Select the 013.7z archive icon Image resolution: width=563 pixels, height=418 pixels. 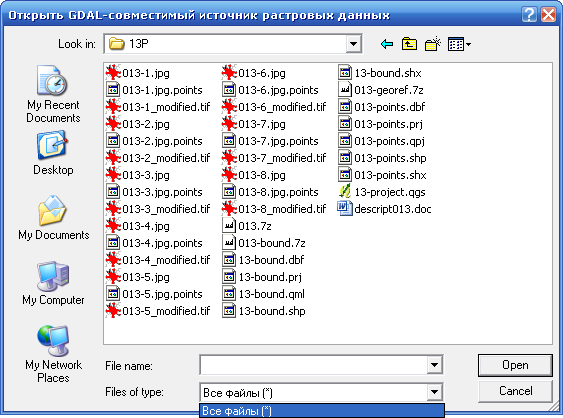click(229, 226)
